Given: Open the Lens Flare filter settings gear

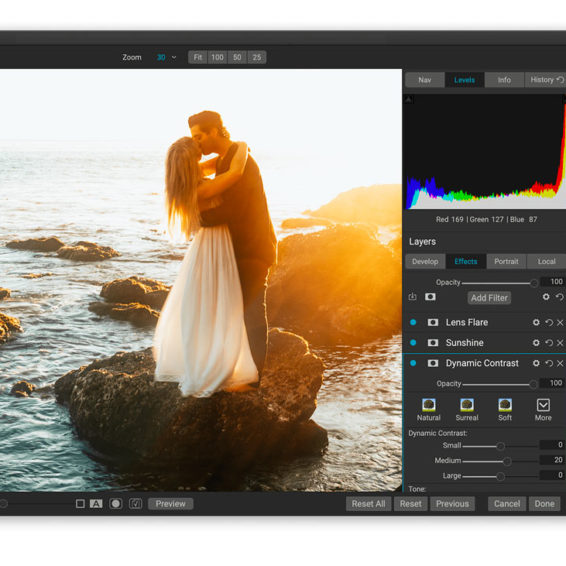Looking at the screenshot, I should (536, 322).
